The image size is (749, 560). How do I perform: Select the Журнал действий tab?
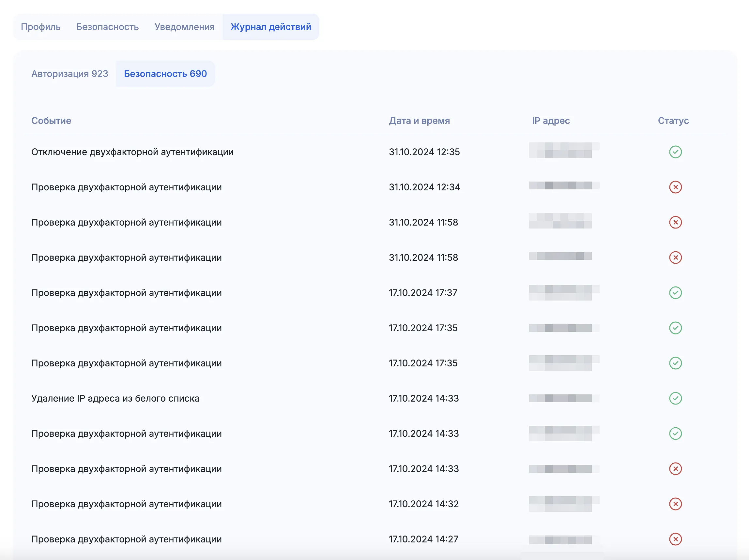[x=270, y=27]
